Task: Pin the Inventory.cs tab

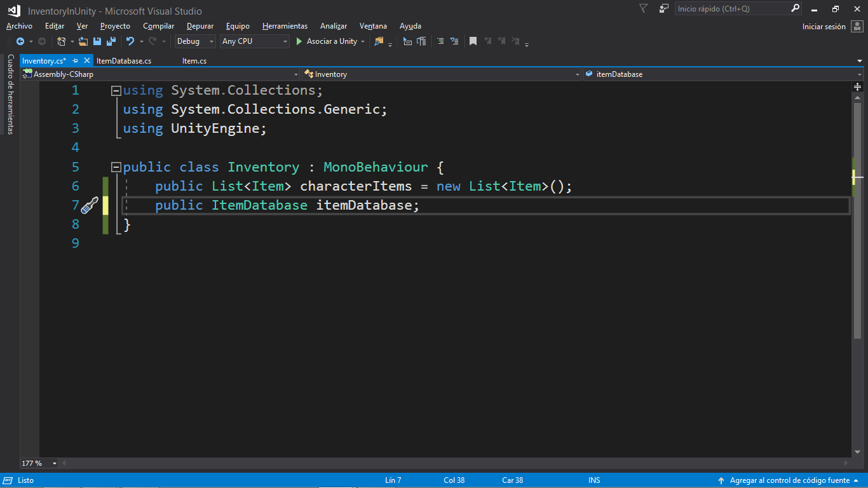Action: (x=75, y=61)
